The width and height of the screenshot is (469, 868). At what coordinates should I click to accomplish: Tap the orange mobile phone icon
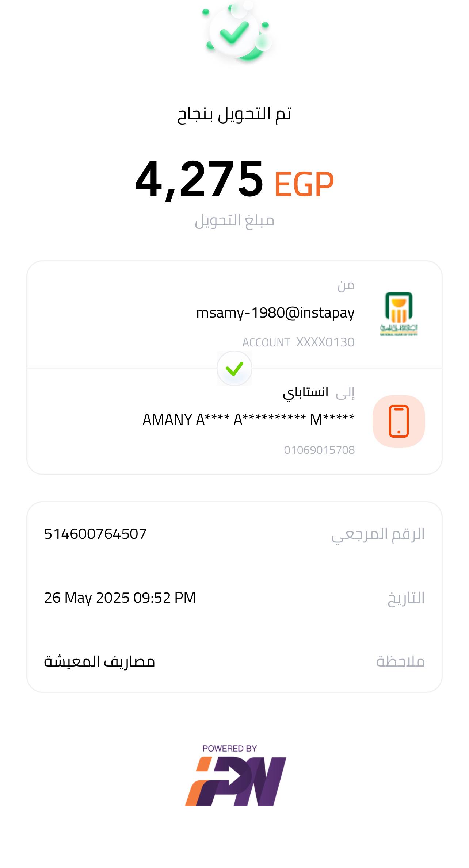[399, 421]
